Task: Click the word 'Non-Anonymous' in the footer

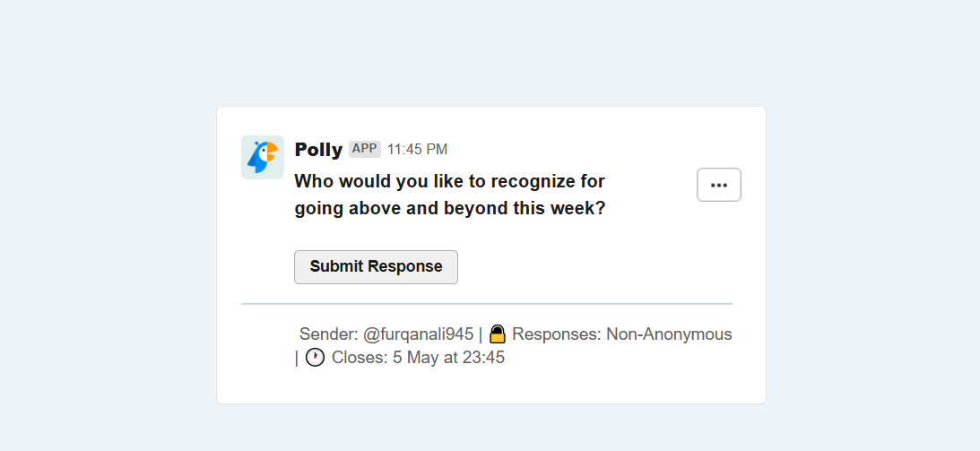Action: [x=670, y=334]
